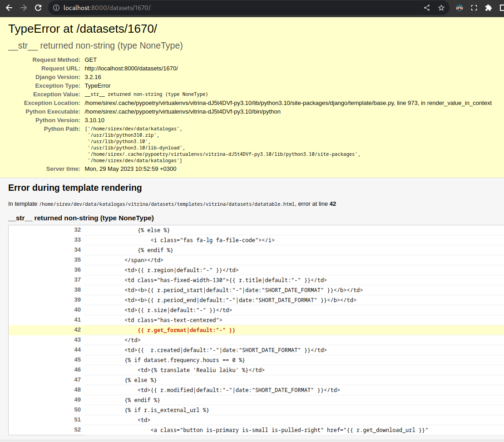Click the forward navigation arrow
Image resolution: width=504 pixels, height=442 pixels.
[24, 7]
